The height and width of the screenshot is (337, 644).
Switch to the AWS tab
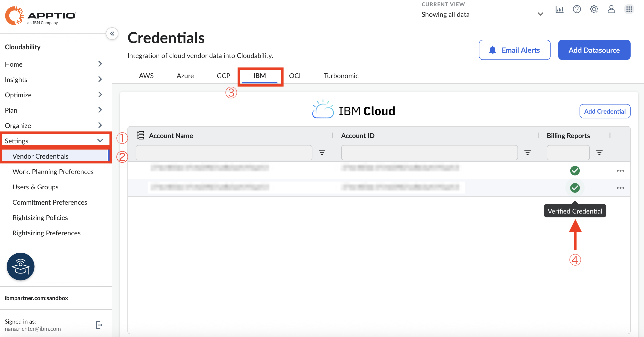click(146, 76)
